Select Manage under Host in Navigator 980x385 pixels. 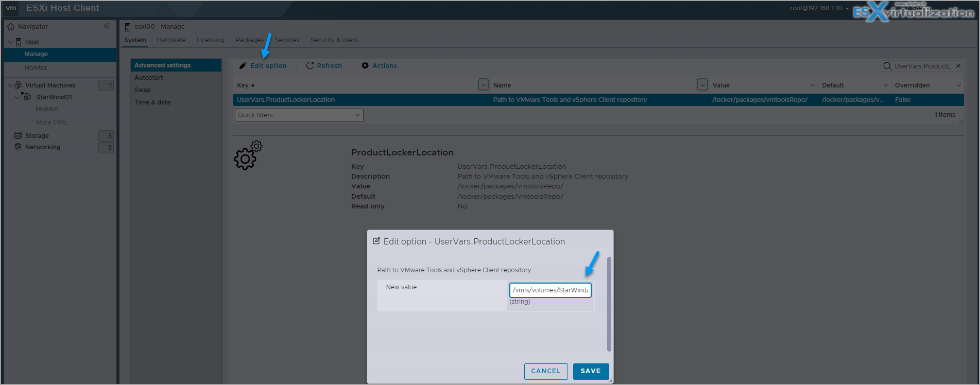[60, 54]
